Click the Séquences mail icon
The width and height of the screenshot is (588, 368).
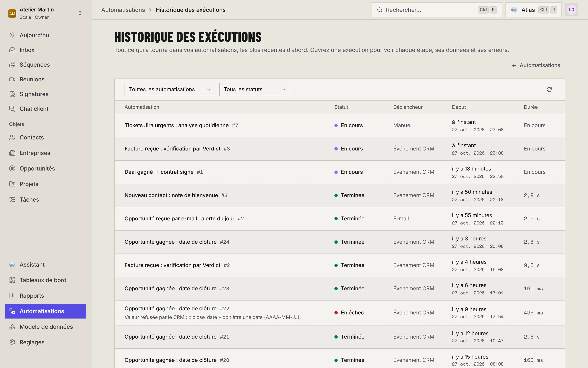click(12, 65)
